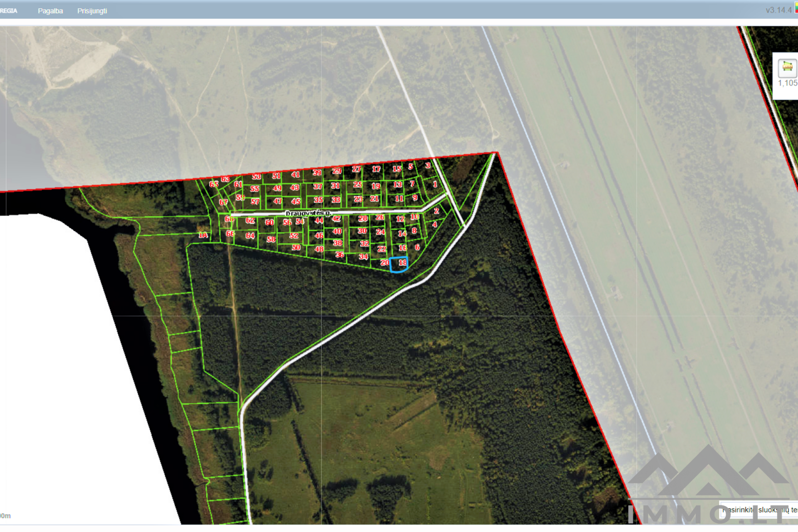Click parcel label 12
The height and width of the screenshot is (532, 798).
click(400, 219)
